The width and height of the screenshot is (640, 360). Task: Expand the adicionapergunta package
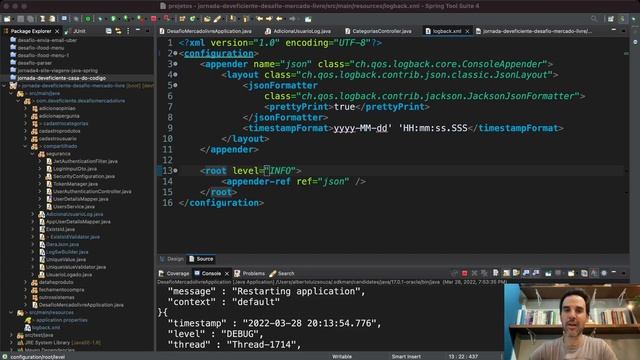pyautogui.click(x=26, y=116)
